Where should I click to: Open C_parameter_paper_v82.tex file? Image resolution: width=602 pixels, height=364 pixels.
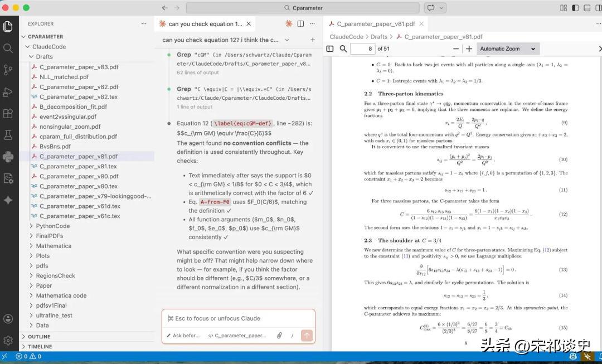(x=79, y=97)
